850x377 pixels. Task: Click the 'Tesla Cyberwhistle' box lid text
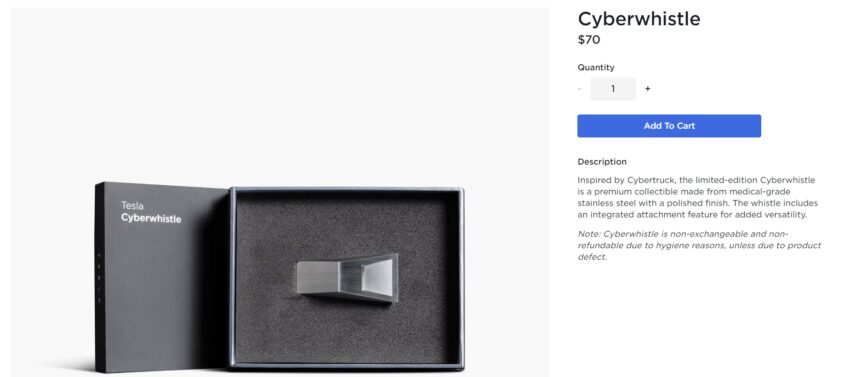tap(151, 212)
